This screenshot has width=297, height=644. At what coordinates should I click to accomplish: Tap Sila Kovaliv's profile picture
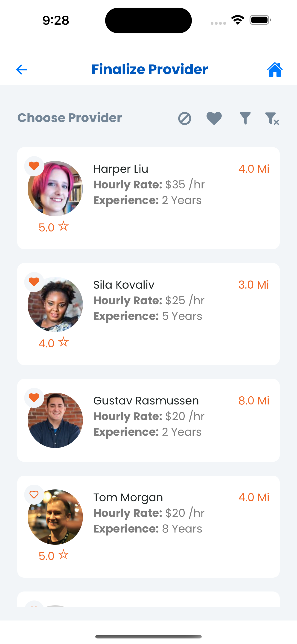(55, 305)
